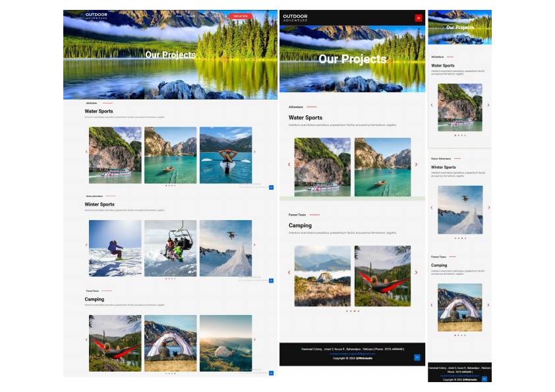Click the Outdoor Adventure logo in tablet header
This screenshot has width=555, height=392.
point(295,18)
